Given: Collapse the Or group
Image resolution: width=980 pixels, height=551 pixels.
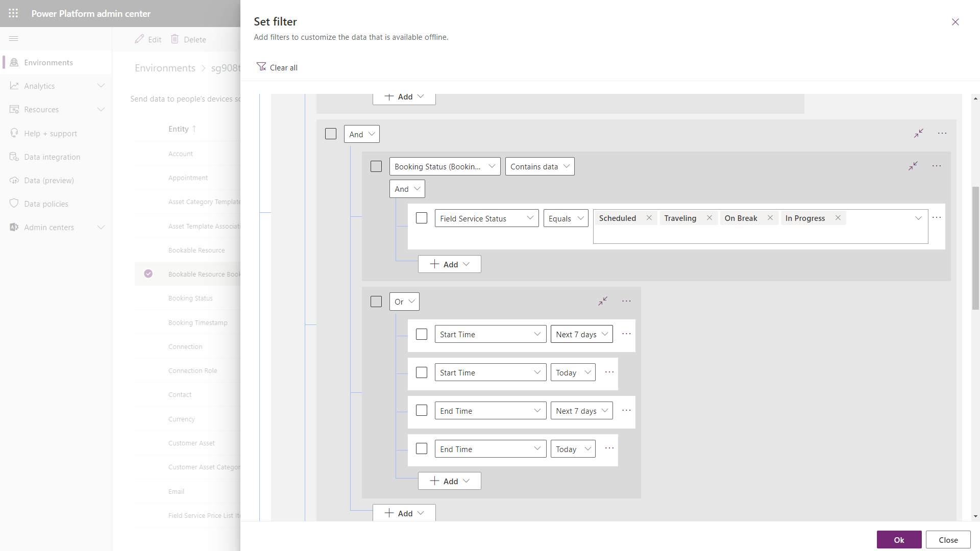Looking at the screenshot, I should 603,302.
